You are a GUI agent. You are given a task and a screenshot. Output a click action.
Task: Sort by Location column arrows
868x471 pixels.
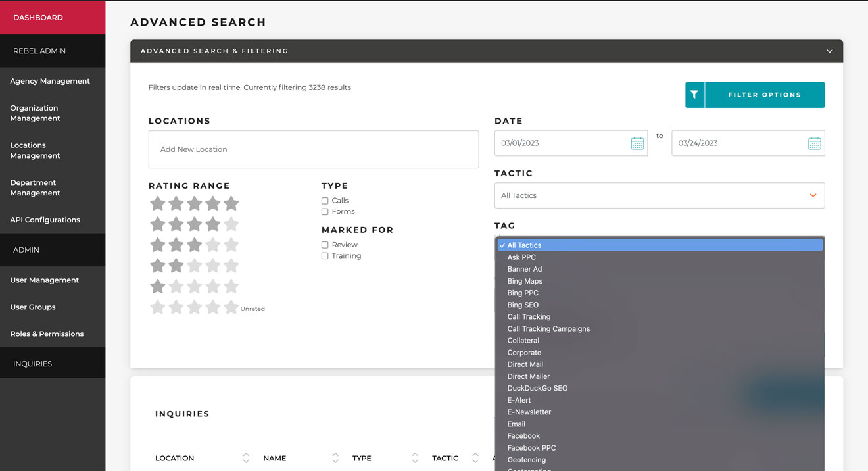246,458
